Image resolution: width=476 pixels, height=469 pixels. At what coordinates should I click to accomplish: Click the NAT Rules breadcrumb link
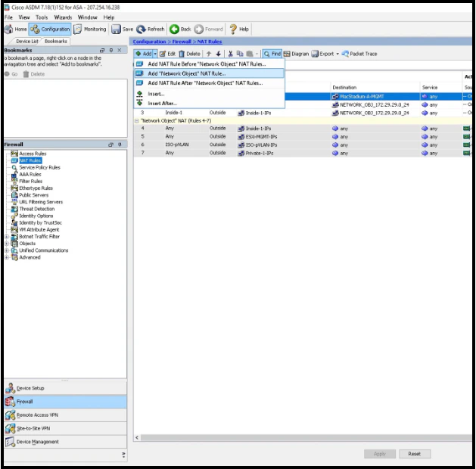210,42
